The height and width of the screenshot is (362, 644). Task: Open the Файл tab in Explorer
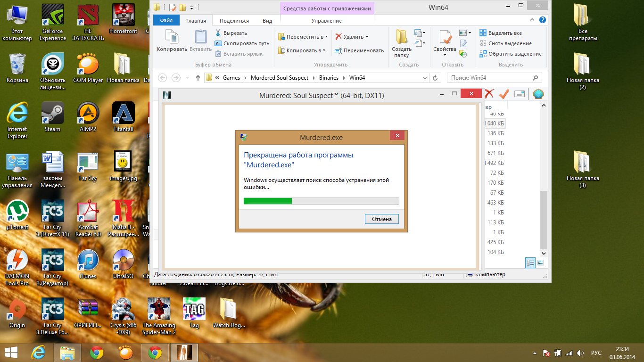166,20
